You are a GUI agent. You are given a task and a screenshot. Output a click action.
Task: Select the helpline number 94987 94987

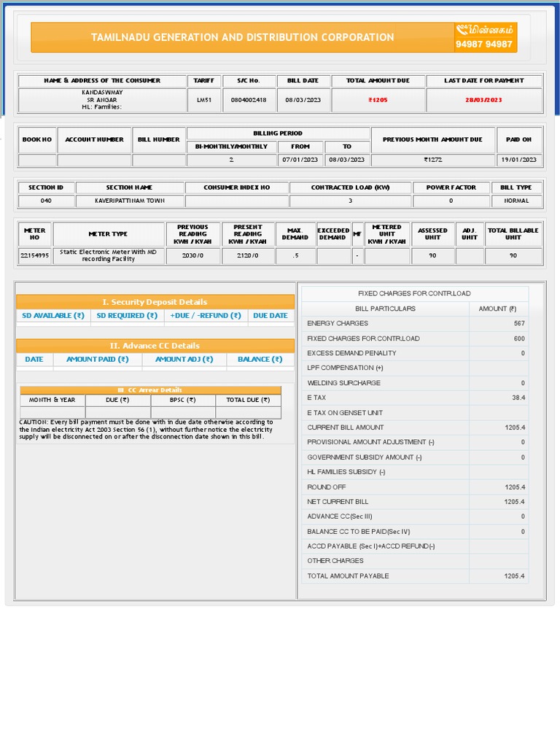coord(484,44)
